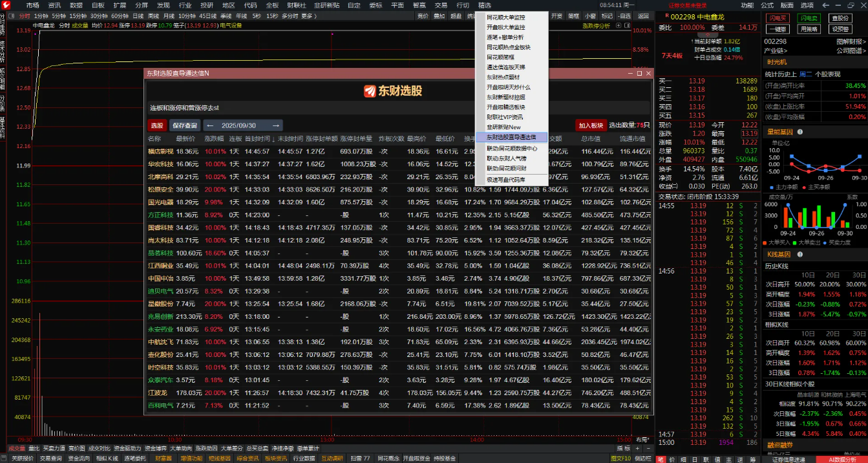Maximize the 东财选股直导通达信N dialog
This screenshot has width=868, height=463.
click(x=639, y=74)
